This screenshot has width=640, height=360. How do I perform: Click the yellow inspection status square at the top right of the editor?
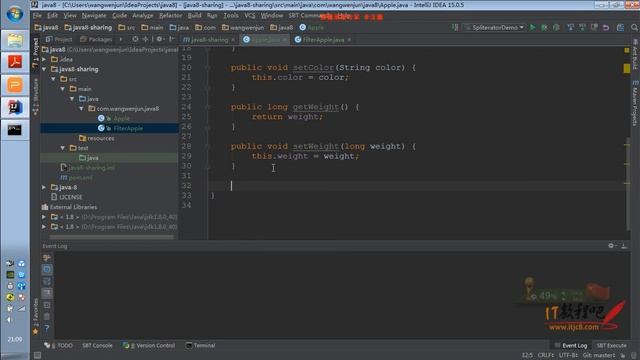coord(627,50)
